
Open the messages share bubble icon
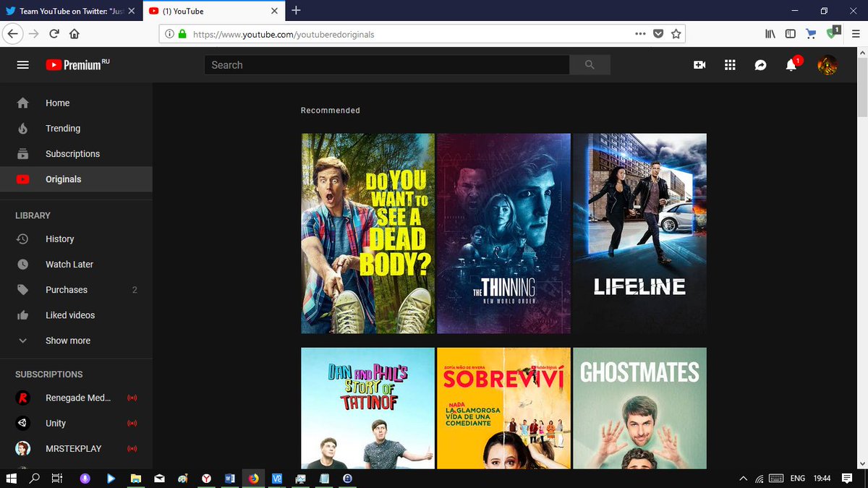(760, 65)
